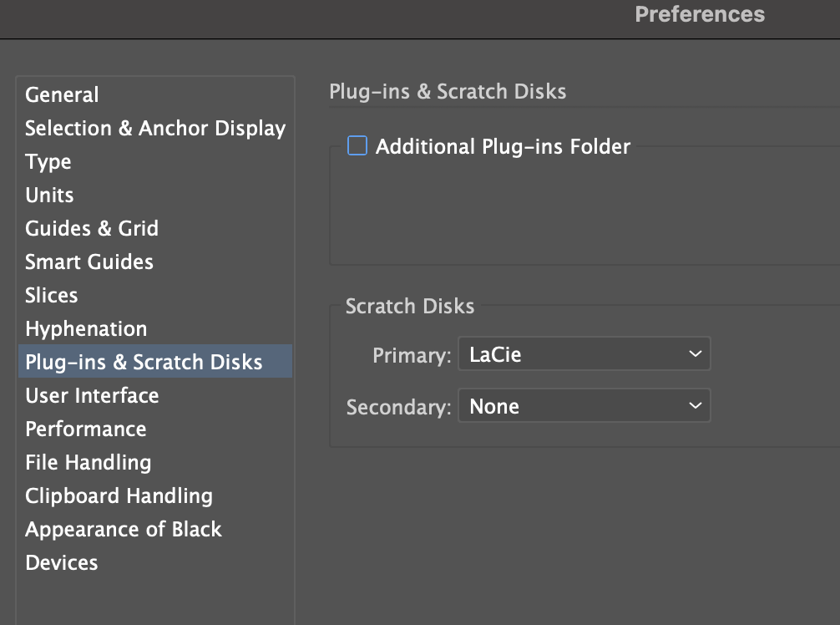The height and width of the screenshot is (625, 840).
Task: Select the General preferences section
Action: click(x=62, y=94)
